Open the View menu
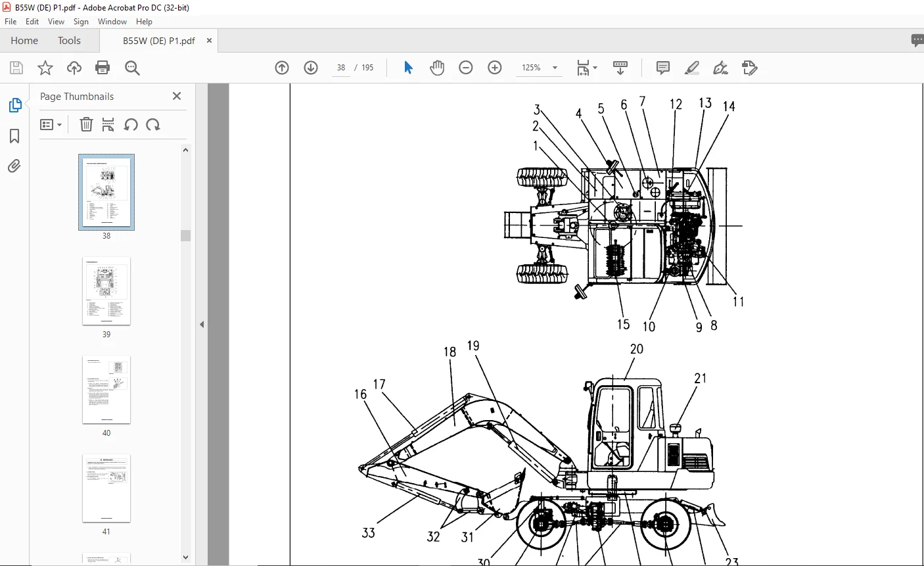 tap(56, 22)
